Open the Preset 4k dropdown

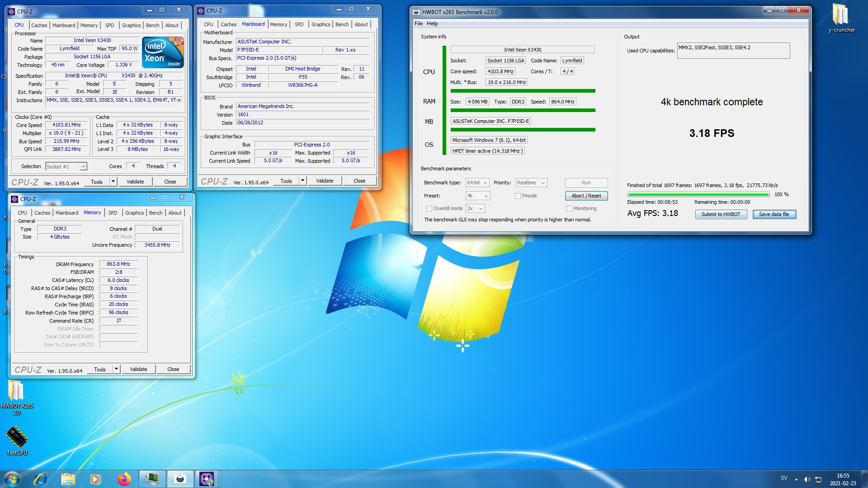(478, 196)
